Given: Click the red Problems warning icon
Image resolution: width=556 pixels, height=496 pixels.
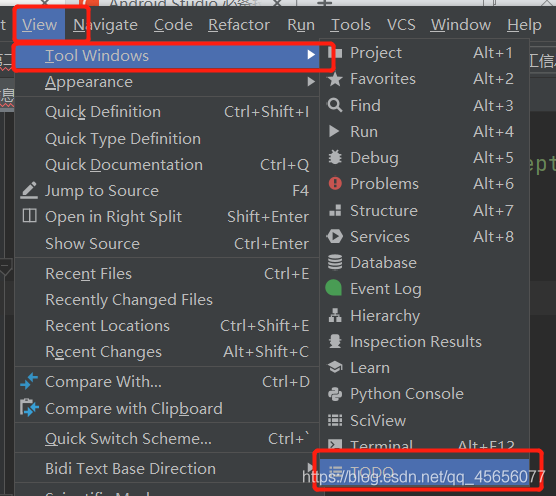Looking at the screenshot, I should 335,184.
